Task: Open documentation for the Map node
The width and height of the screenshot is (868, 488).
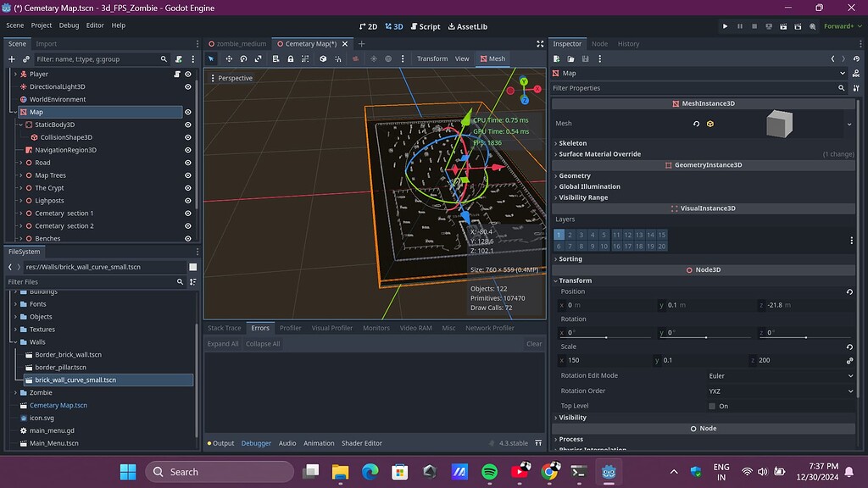Action: 856,73
